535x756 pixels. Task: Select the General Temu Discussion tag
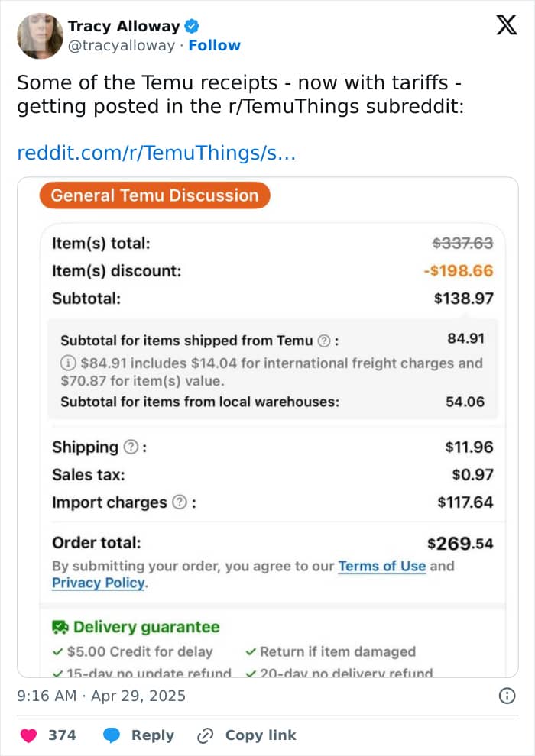click(x=155, y=195)
